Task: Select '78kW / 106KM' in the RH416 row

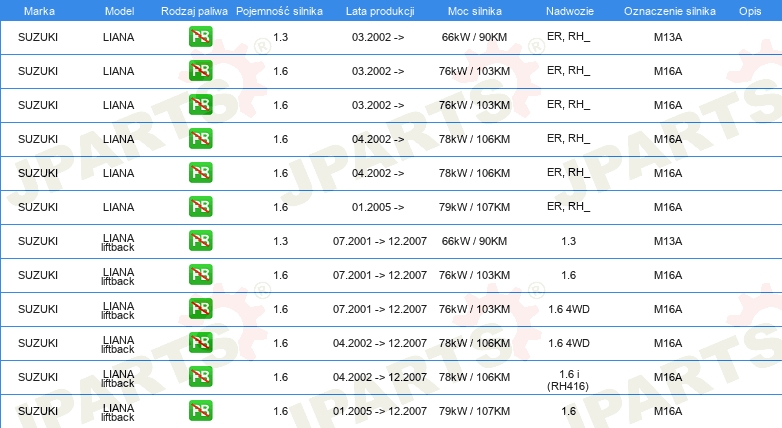Action: pyautogui.click(x=474, y=377)
